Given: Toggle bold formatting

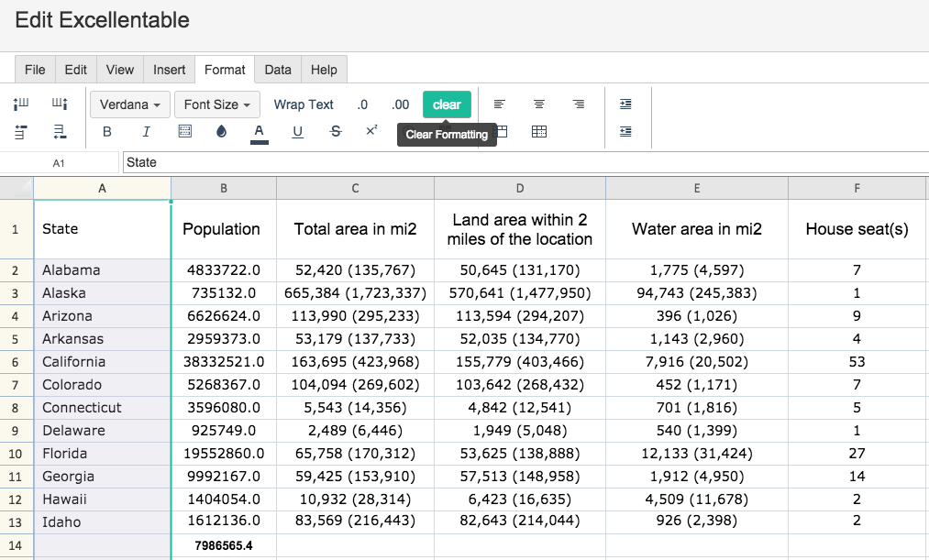Looking at the screenshot, I should [x=107, y=132].
